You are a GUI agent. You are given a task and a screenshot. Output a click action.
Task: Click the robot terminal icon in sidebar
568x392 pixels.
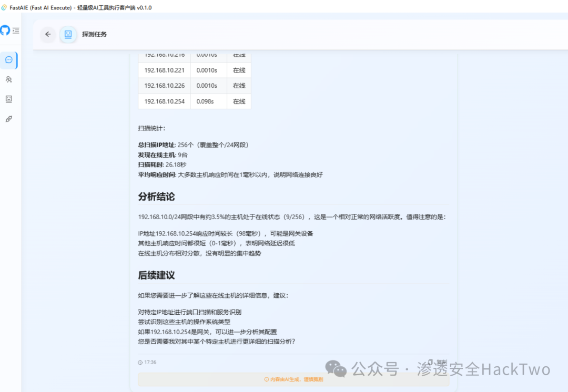click(8, 99)
